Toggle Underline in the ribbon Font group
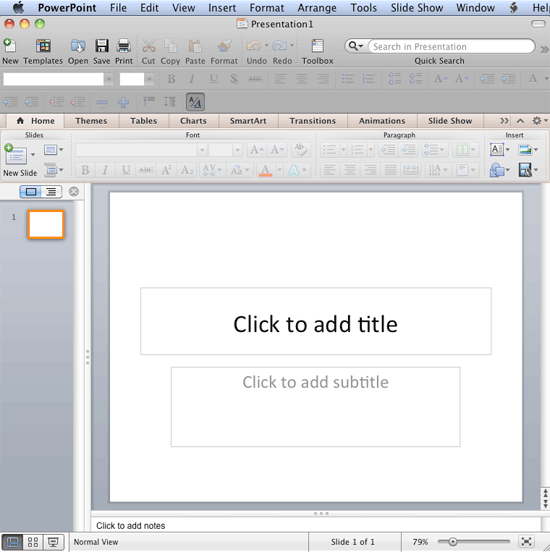 point(126,170)
